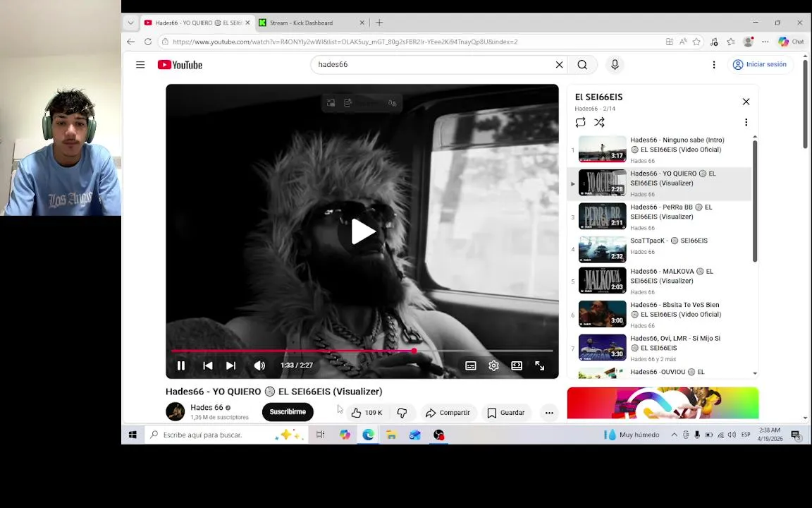
Task: Click Iniciar sesión button
Action: 760,65
